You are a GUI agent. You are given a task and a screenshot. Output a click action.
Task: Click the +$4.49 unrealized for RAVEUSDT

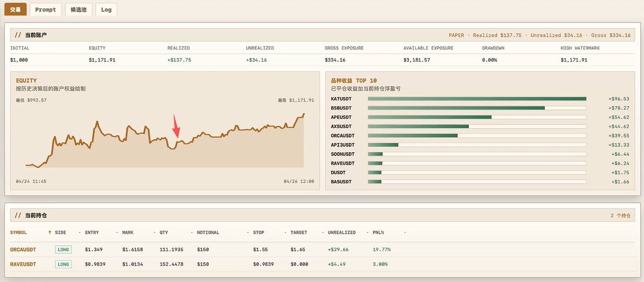(336, 264)
